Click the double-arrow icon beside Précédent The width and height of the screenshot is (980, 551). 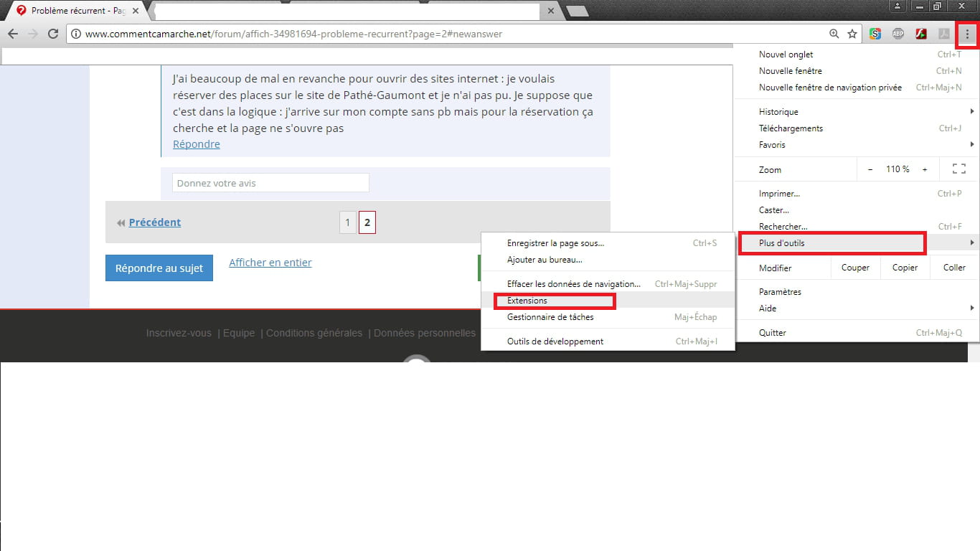coord(121,222)
